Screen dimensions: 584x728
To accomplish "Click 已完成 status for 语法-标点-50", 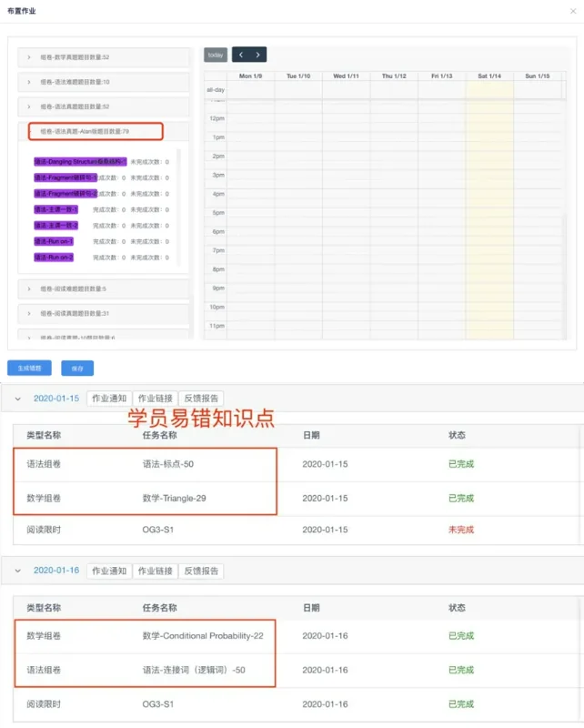I will point(461,464).
